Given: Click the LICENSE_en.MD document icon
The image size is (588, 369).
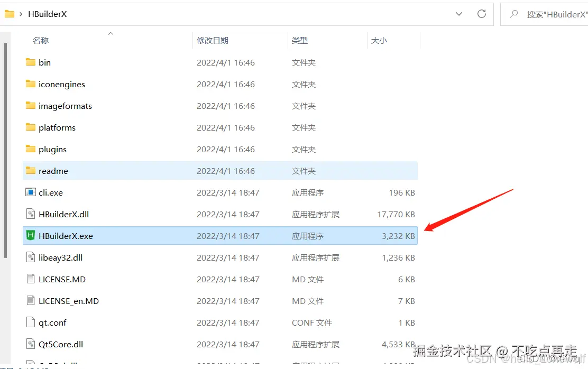Looking at the screenshot, I should (x=30, y=300).
